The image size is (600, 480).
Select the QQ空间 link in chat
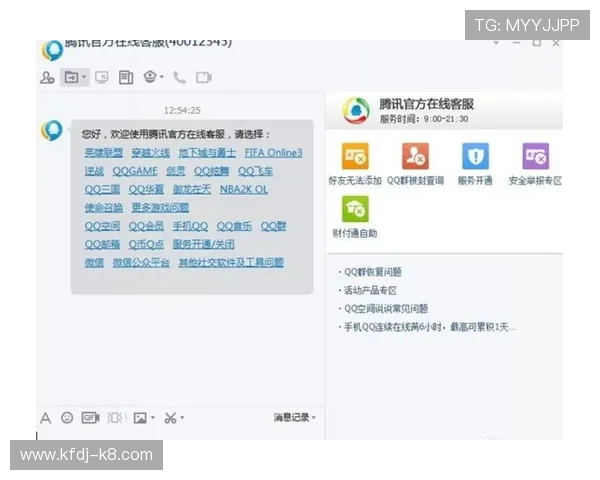102,226
